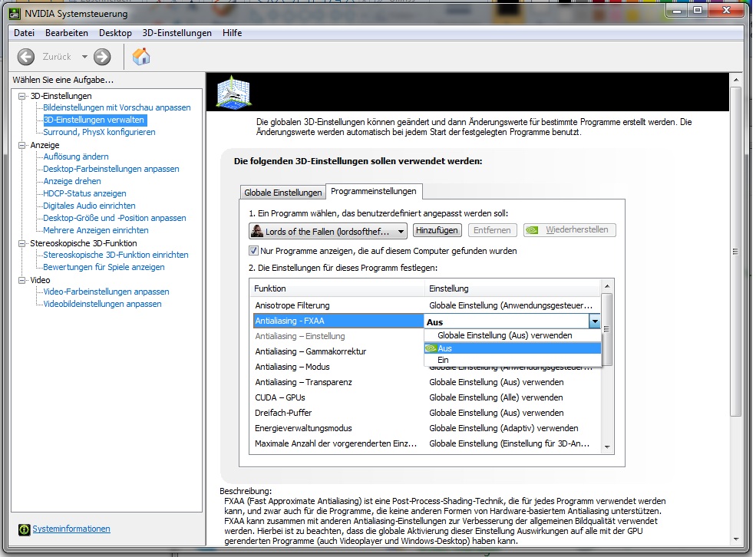Open Video-Farbeinstellungen anpassen
Viewport: 756px width, 557px height.
106,292
